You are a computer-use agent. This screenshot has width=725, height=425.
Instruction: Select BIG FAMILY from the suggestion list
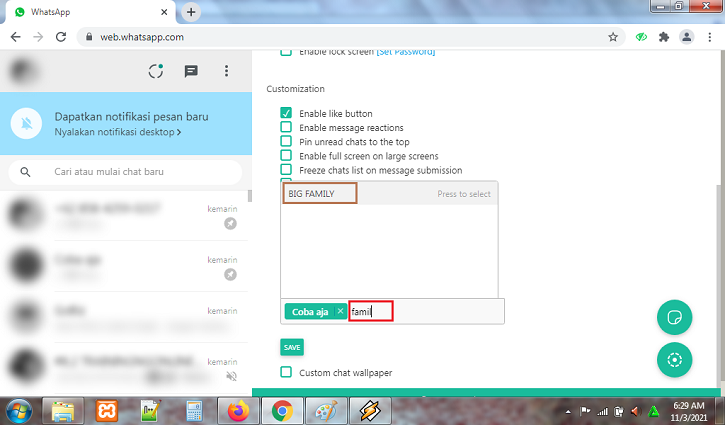click(x=389, y=193)
